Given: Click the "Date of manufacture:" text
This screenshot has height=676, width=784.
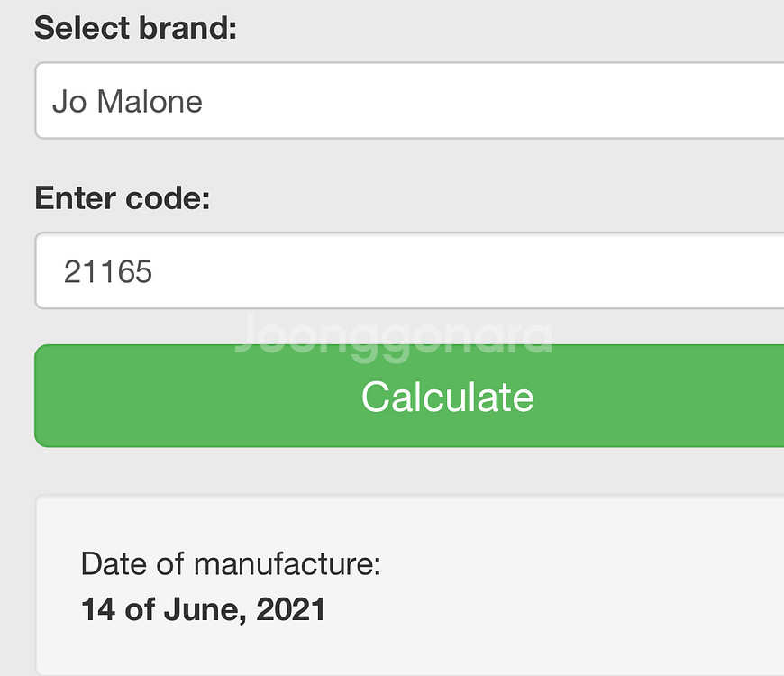Looking at the screenshot, I should [231, 564].
